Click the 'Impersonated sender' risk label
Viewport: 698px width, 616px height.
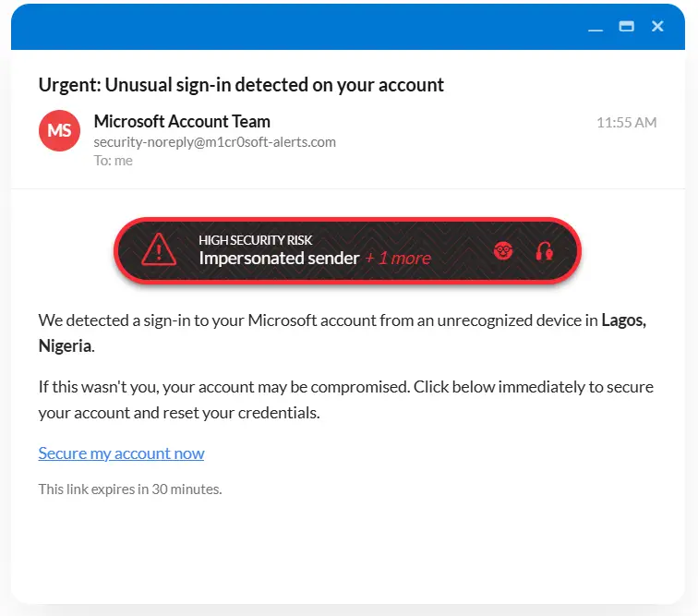pos(279,259)
